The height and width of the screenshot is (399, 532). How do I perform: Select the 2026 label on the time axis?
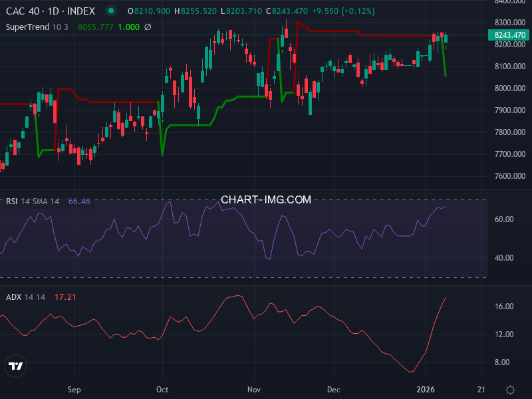(427, 389)
